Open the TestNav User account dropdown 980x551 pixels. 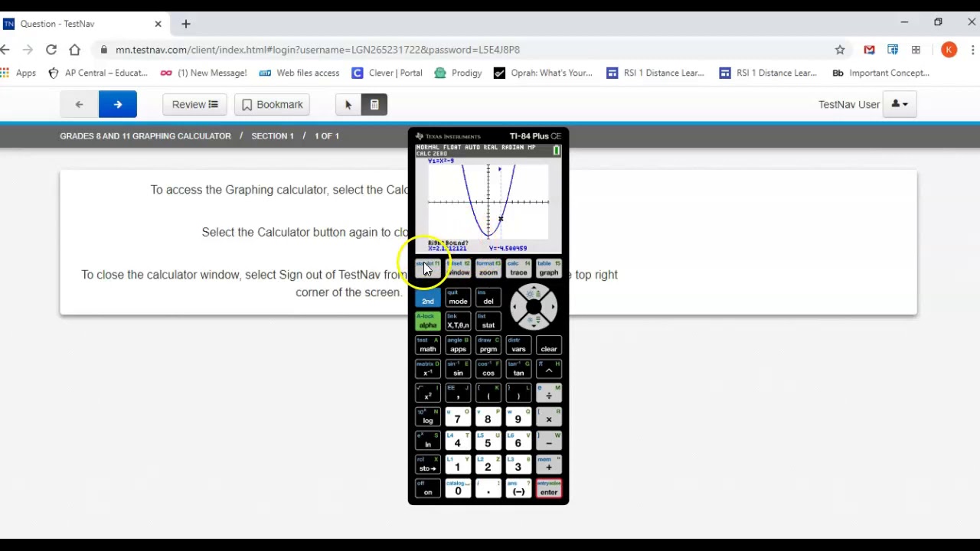(899, 104)
